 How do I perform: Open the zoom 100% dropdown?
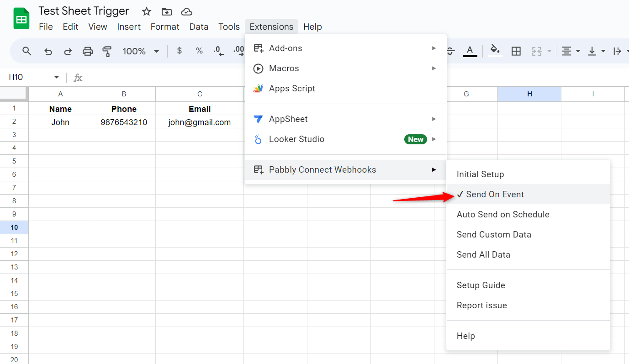[x=140, y=51]
